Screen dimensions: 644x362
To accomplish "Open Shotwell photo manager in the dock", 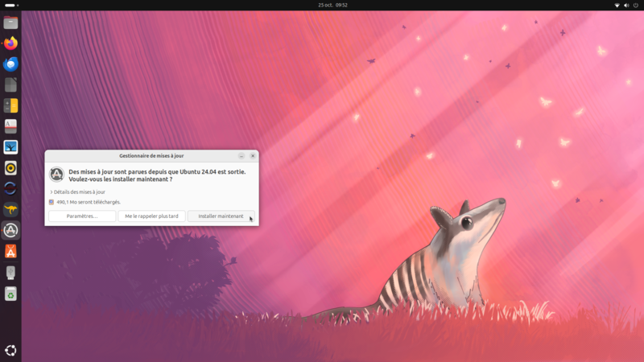I will tap(10, 147).
